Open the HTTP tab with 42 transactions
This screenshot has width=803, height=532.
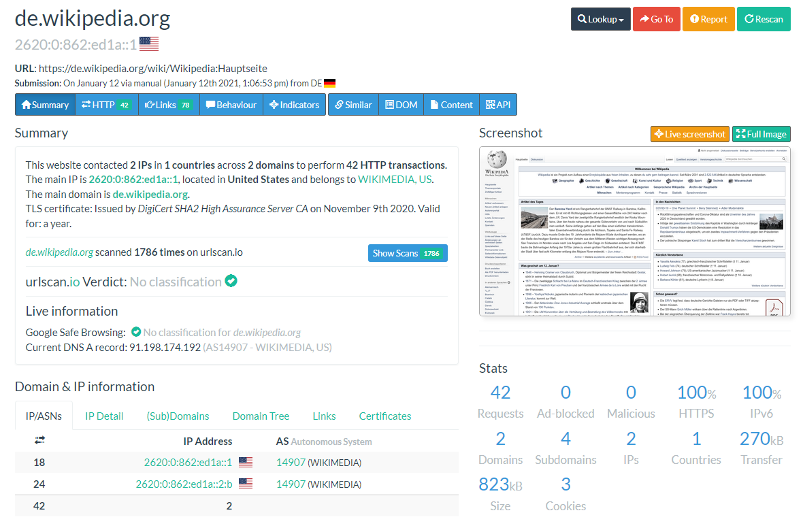[x=107, y=105]
